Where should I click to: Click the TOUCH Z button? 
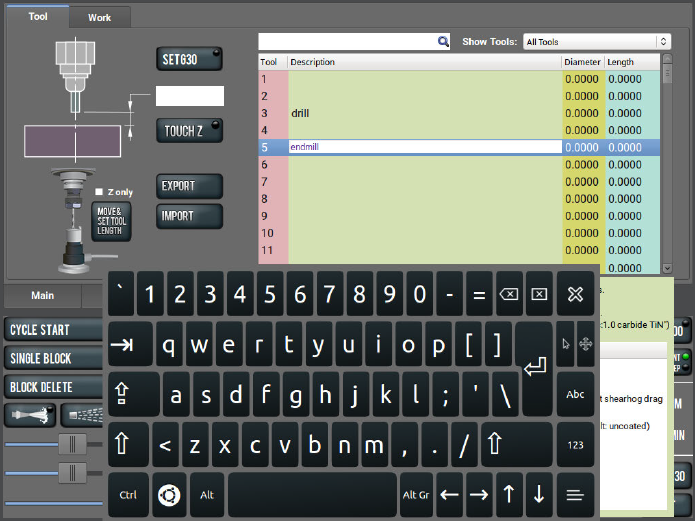[x=189, y=131]
